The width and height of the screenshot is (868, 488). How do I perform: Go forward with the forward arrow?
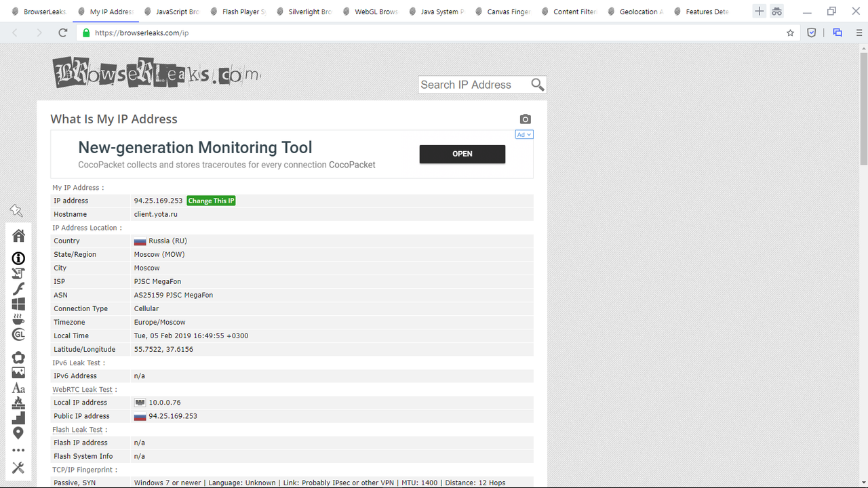point(39,33)
